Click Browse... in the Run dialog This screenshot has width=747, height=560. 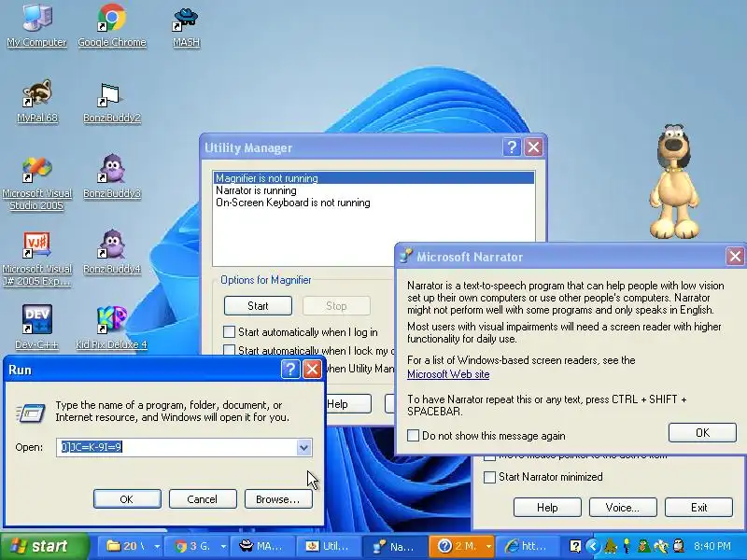[x=278, y=499]
